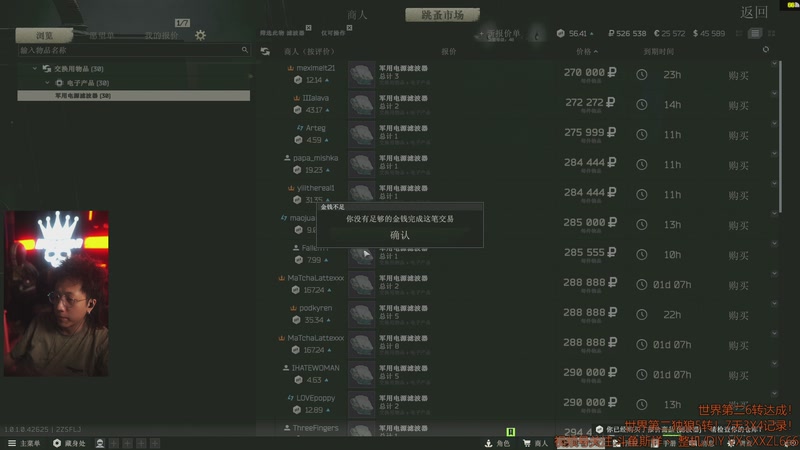The height and width of the screenshot is (450, 800).
Task: Open the wish list tab beside 浏览
Action: pos(101,35)
